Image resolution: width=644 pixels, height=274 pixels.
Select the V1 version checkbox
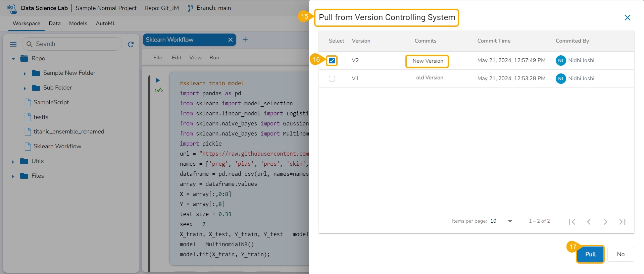332,78
